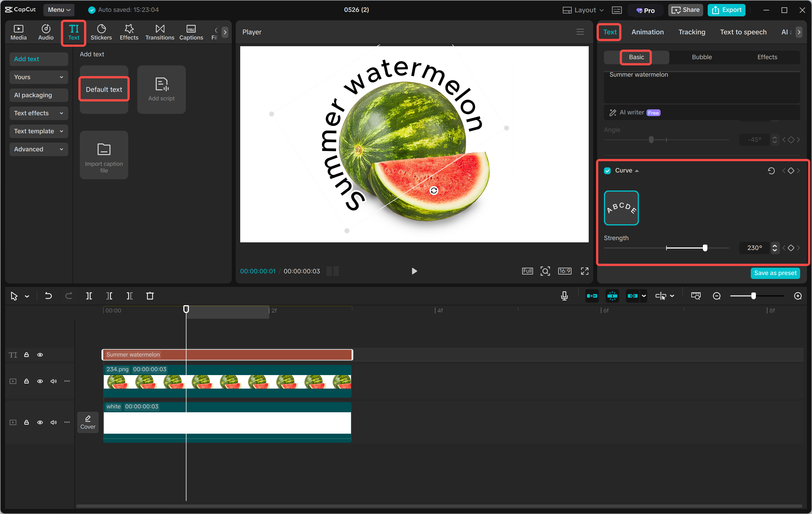Open the Captions panel
This screenshot has width=812, height=514.
(x=191, y=32)
